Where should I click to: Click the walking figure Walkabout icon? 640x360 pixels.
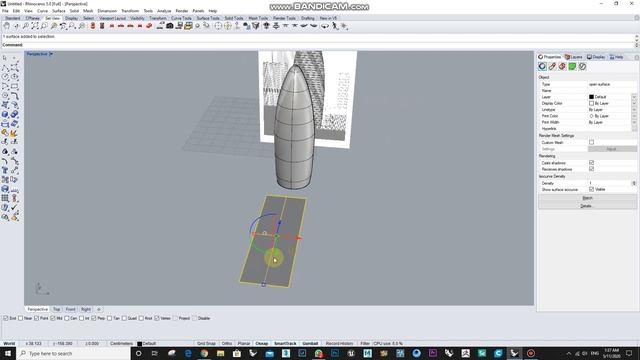pos(335,26)
